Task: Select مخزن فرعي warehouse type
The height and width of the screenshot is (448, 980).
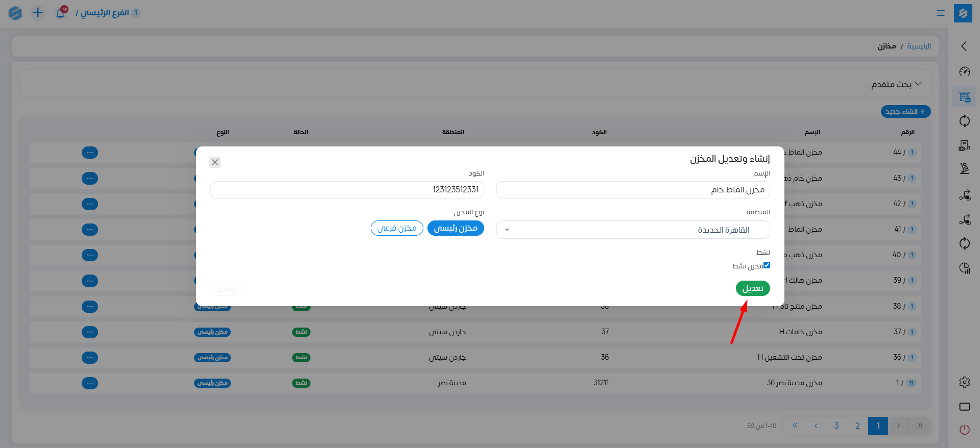Action: point(397,228)
